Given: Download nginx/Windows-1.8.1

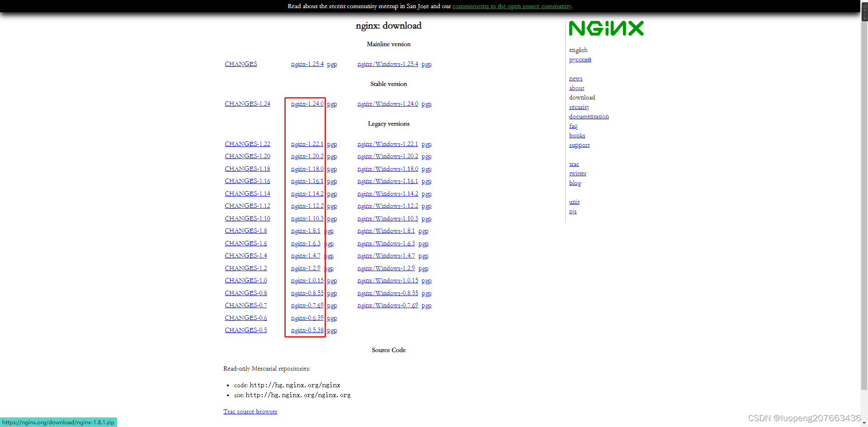Looking at the screenshot, I should (386, 231).
